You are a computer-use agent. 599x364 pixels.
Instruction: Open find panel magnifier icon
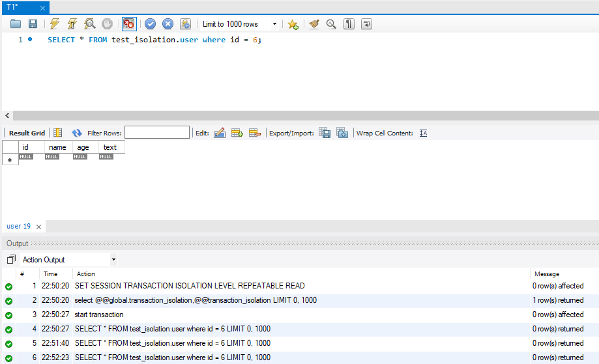(x=331, y=24)
